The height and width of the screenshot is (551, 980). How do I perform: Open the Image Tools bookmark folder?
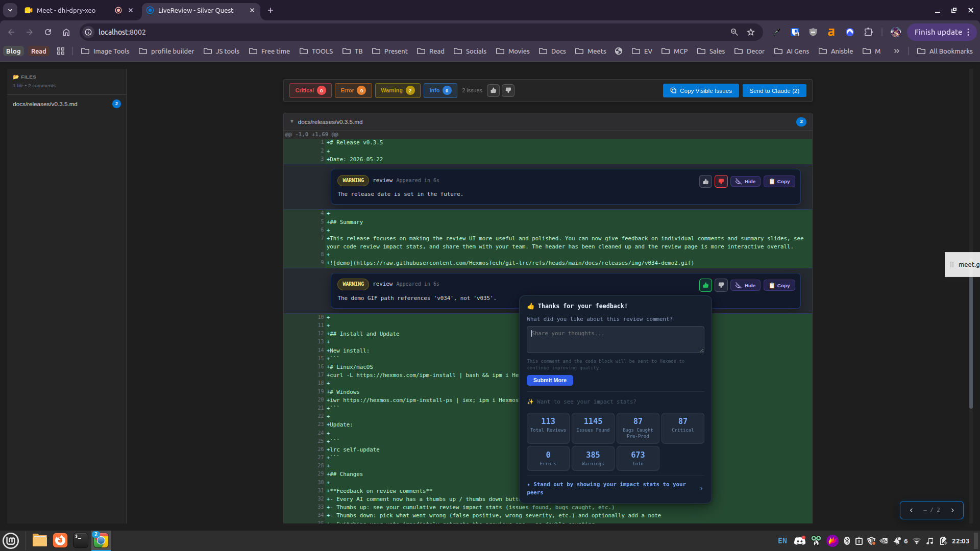coord(105,51)
